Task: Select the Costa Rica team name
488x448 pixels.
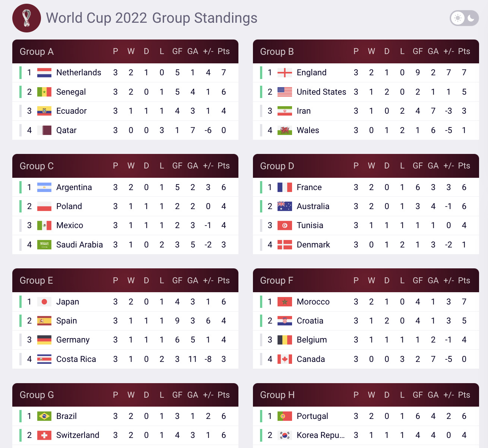Action: (76, 359)
